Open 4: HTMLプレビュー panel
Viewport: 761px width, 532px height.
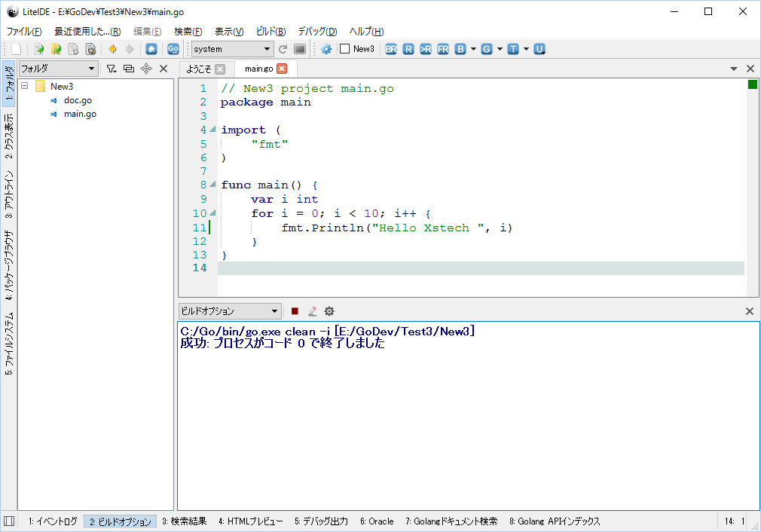pyautogui.click(x=250, y=521)
